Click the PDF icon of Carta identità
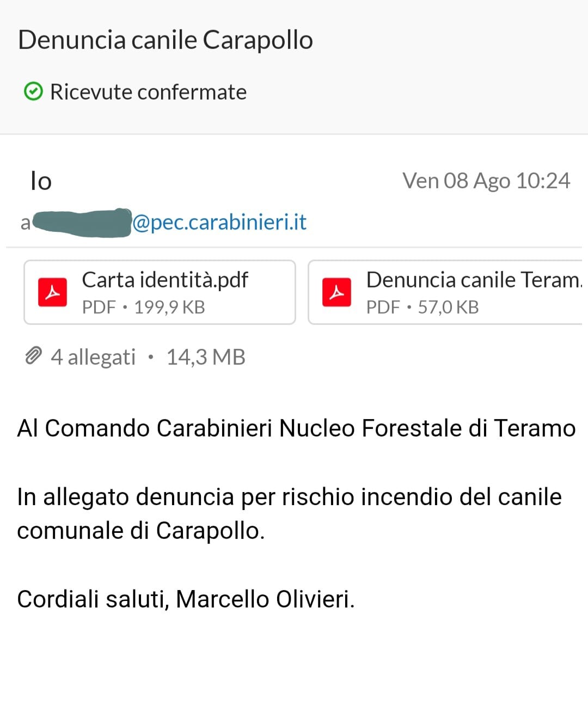 (52, 292)
